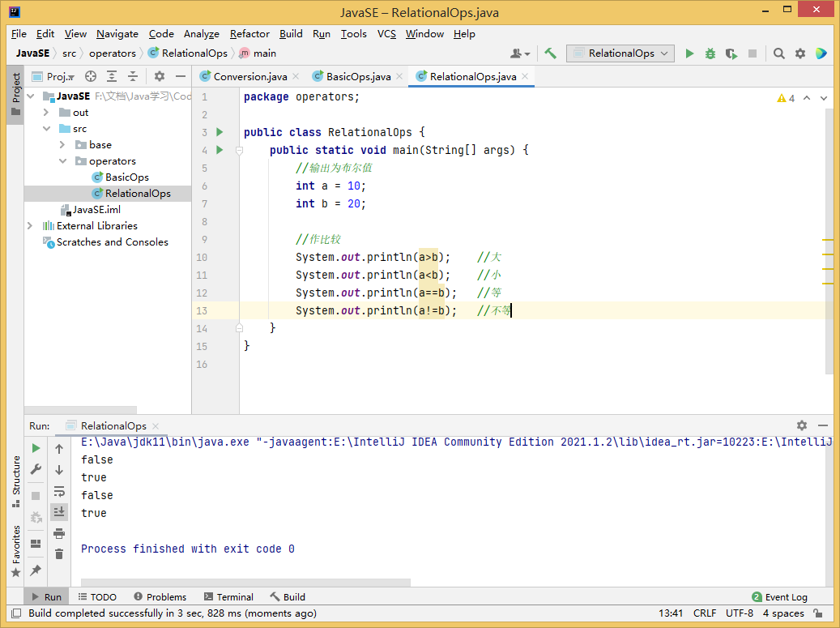The height and width of the screenshot is (628, 840).
Task: Locate opened file in Project tree icon
Action: (x=91, y=76)
